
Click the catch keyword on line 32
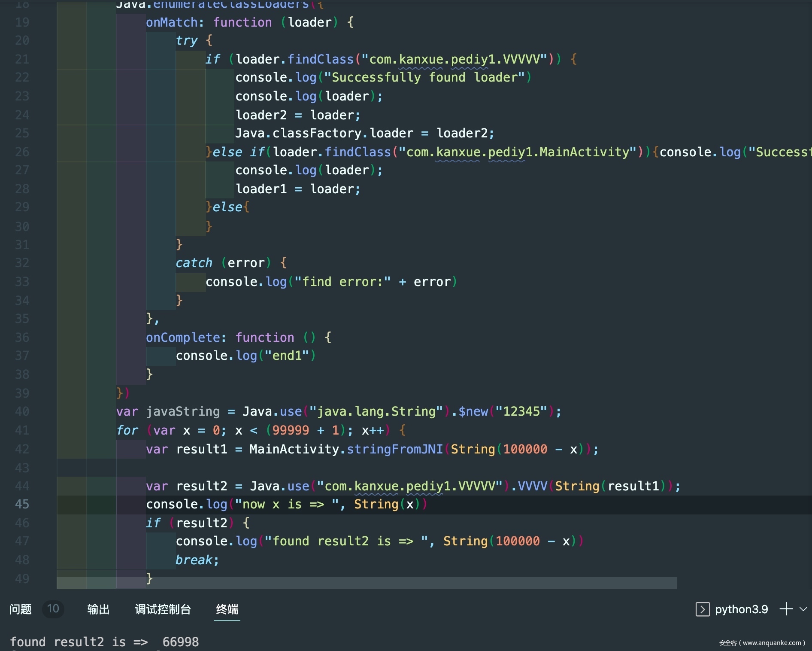click(x=194, y=263)
